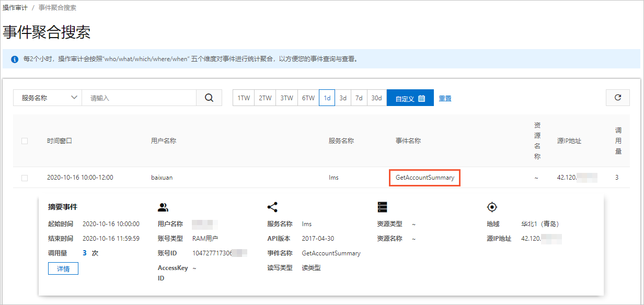Screen dimensions: 644x305
Task: Select the 6TW time range
Action: [308, 98]
